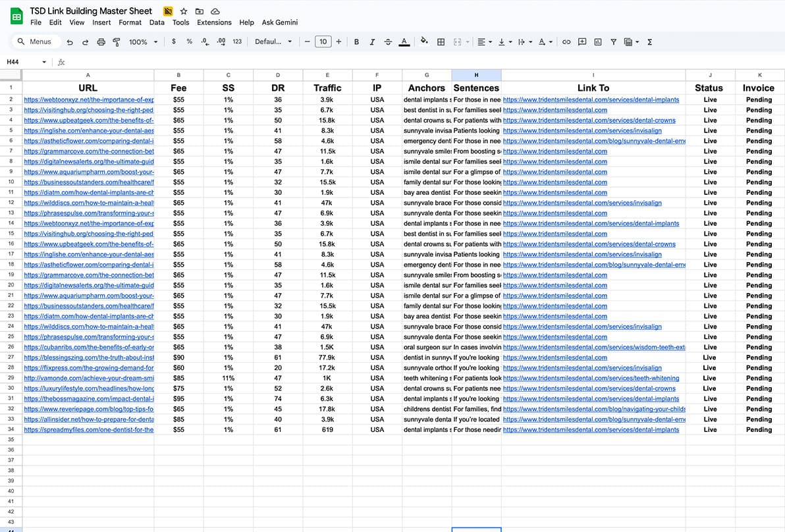Open vertical align dropdown

point(504,42)
